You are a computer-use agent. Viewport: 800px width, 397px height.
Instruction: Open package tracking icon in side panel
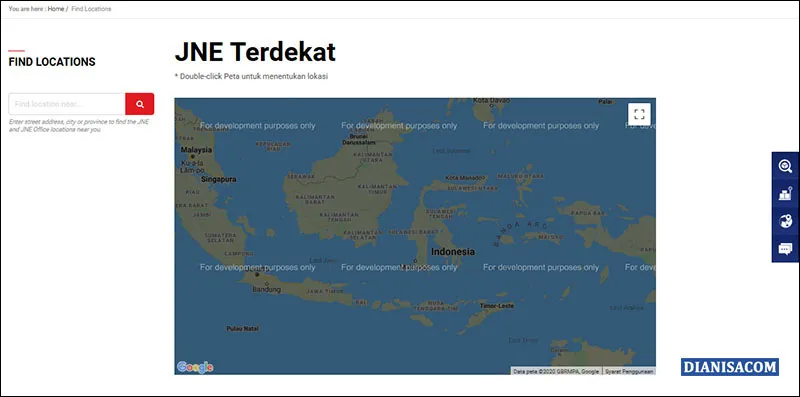tap(785, 166)
